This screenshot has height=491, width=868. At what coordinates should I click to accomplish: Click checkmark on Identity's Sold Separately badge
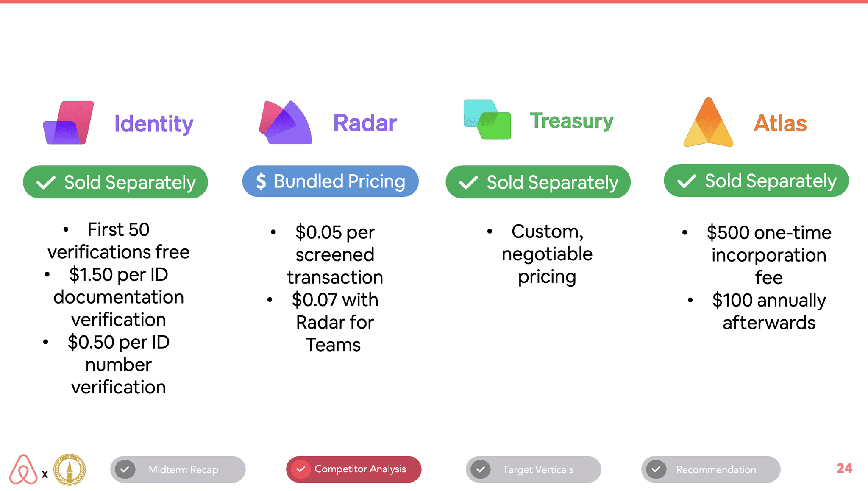pyautogui.click(x=46, y=183)
